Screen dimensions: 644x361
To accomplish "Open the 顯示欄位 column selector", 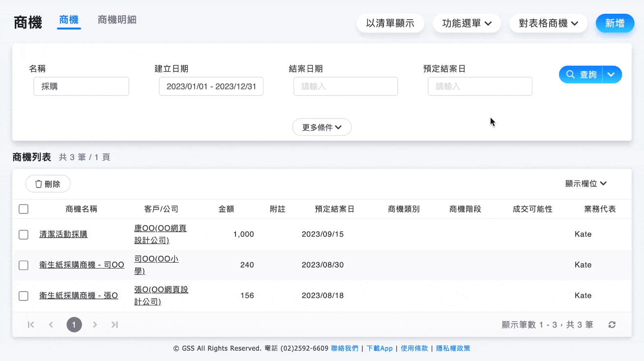I will [x=585, y=183].
